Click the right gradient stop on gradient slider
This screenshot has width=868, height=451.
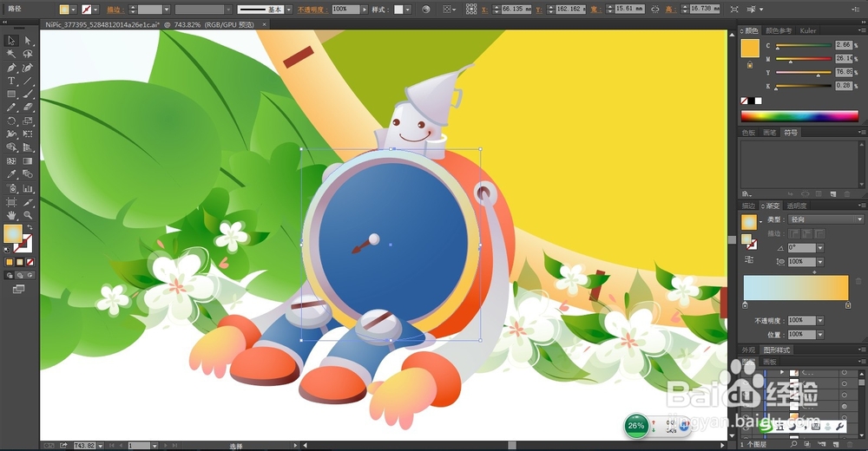coord(847,305)
